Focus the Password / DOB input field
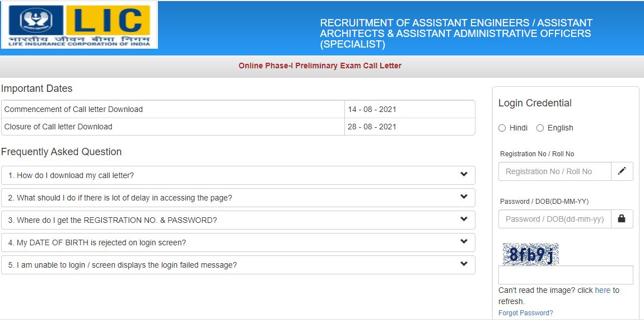This screenshot has width=644, height=322. 554,219
